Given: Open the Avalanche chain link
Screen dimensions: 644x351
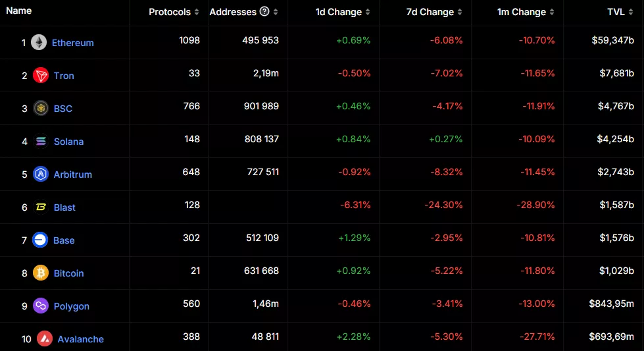Looking at the screenshot, I should [x=81, y=339].
